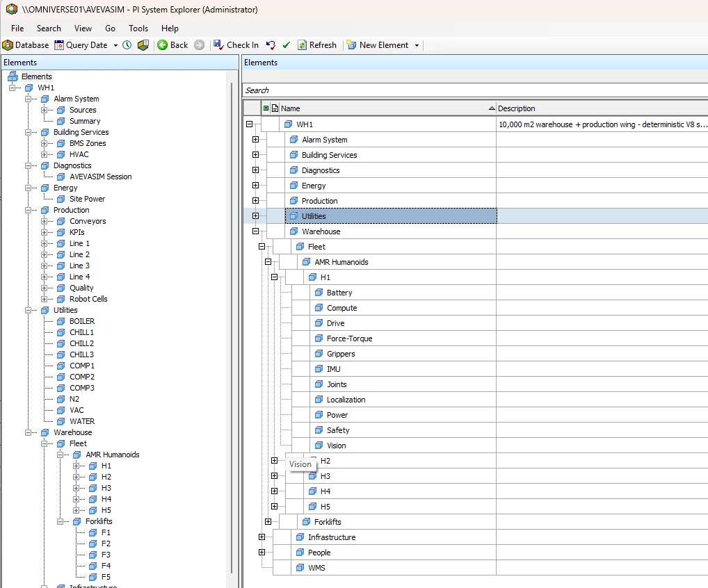Image resolution: width=708 pixels, height=588 pixels.
Task: Click the Check In disk icon
Action: point(218,44)
